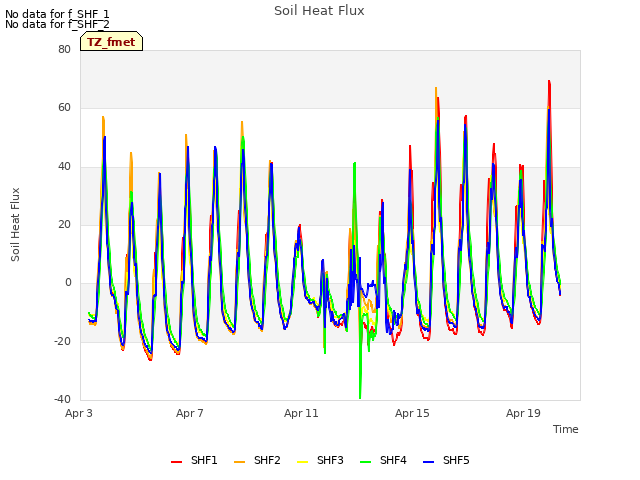Click the 60 y-axis tick label
The width and height of the screenshot is (640, 480).
click(64, 108)
